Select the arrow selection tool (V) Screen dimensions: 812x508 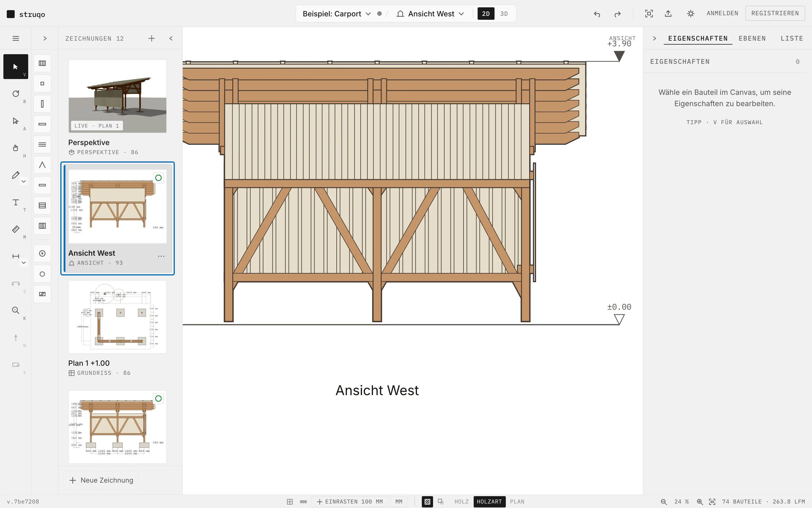coord(16,67)
